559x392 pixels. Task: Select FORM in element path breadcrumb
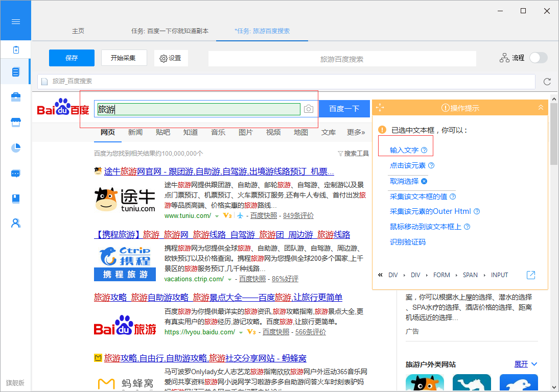[441, 275]
